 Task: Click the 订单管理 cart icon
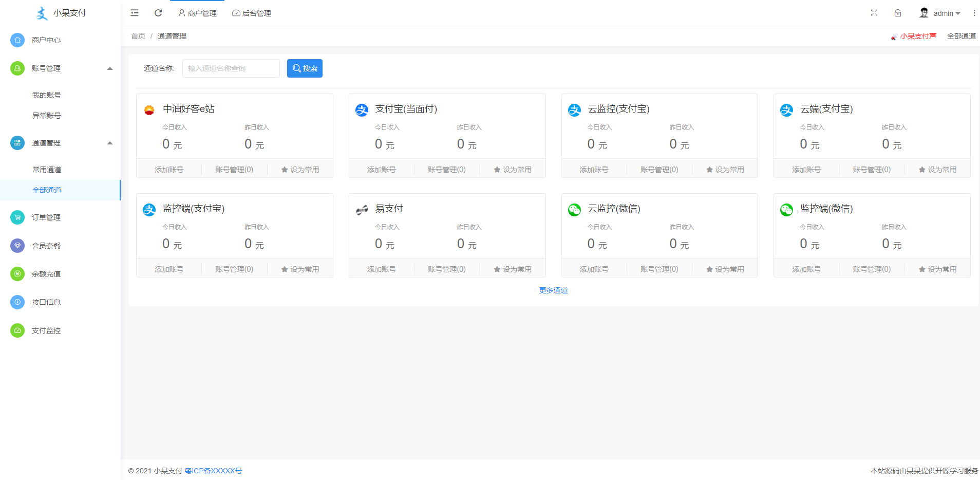point(17,217)
